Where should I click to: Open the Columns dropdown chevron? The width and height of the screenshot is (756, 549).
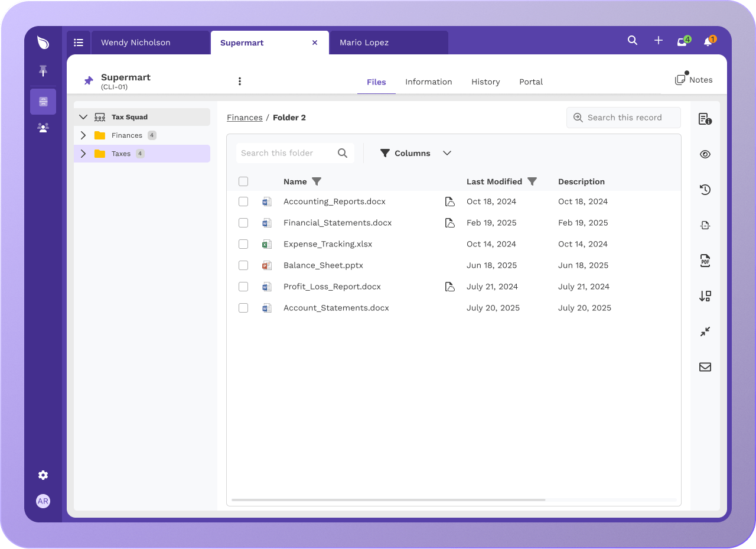447,153
